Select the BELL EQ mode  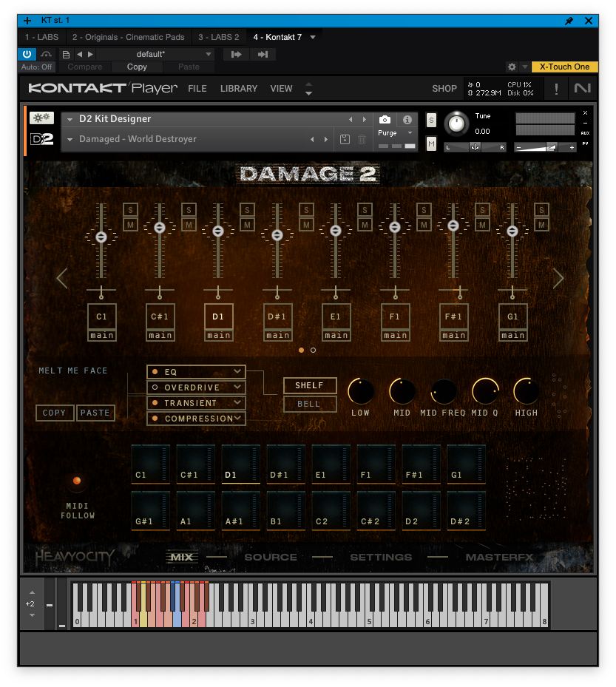click(x=310, y=404)
